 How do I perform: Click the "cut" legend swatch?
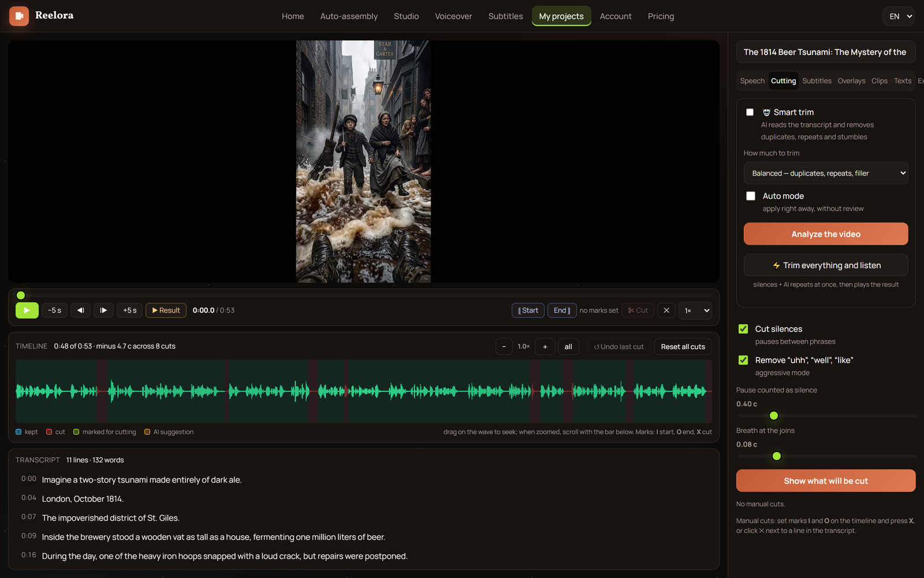(x=49, y=432)
